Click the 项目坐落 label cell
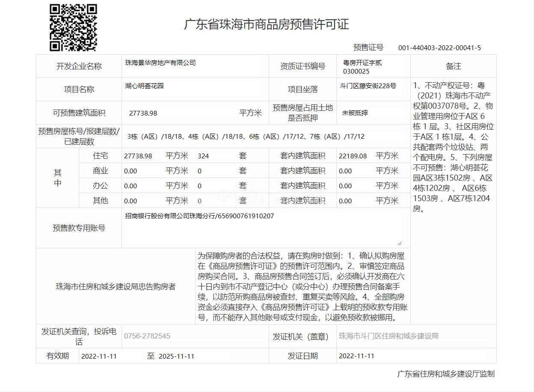The width and height of the screenshot is (534, 392). [303, 89]
